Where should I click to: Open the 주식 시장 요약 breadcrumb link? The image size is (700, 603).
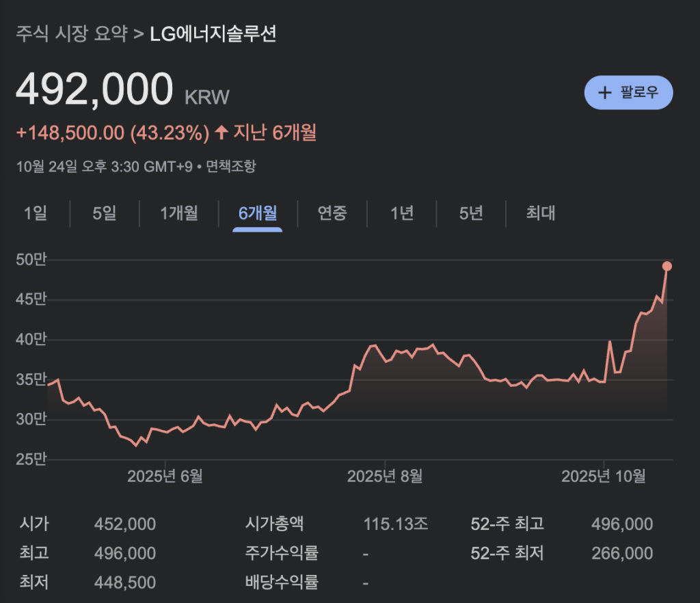click(x=71, y=34)
